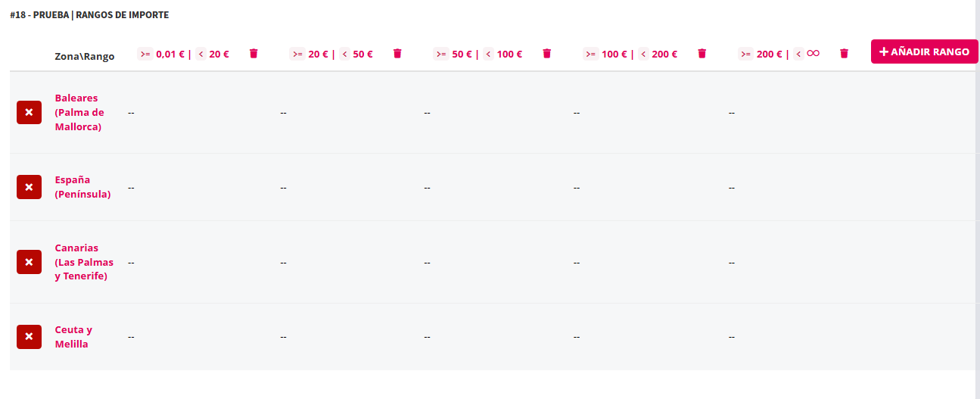980x399 pixels.
Task: Edit the infinity upper bound of last range
Action: (x=813, y=54)
